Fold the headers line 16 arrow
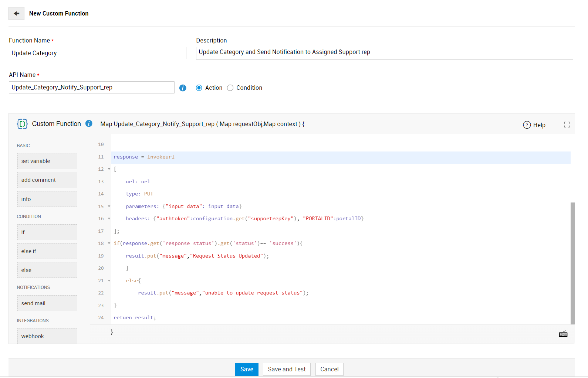 click(109, 219)
